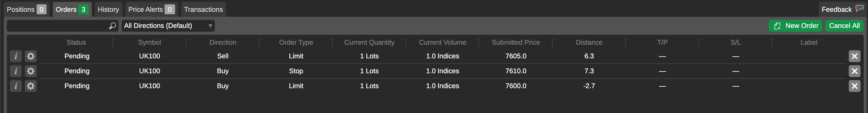Open settings gear for Sell Limit order
Viewport: 868px width, 113px height.
point(31,56)
